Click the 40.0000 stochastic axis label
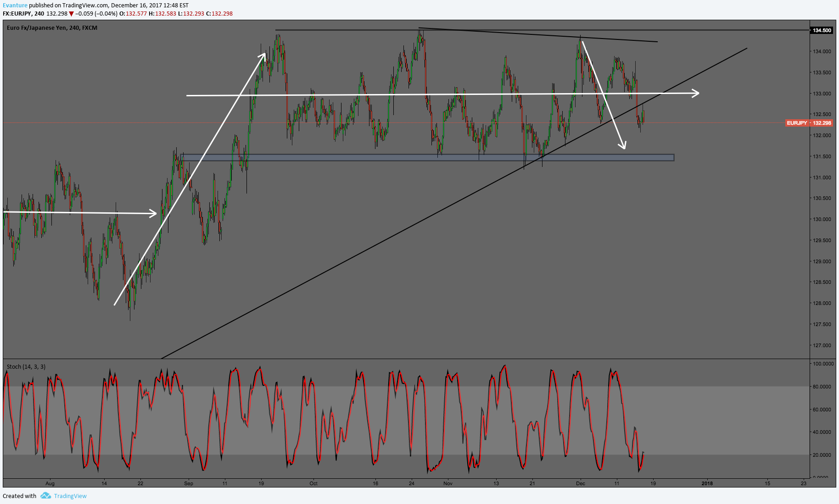 coord(822,432)
